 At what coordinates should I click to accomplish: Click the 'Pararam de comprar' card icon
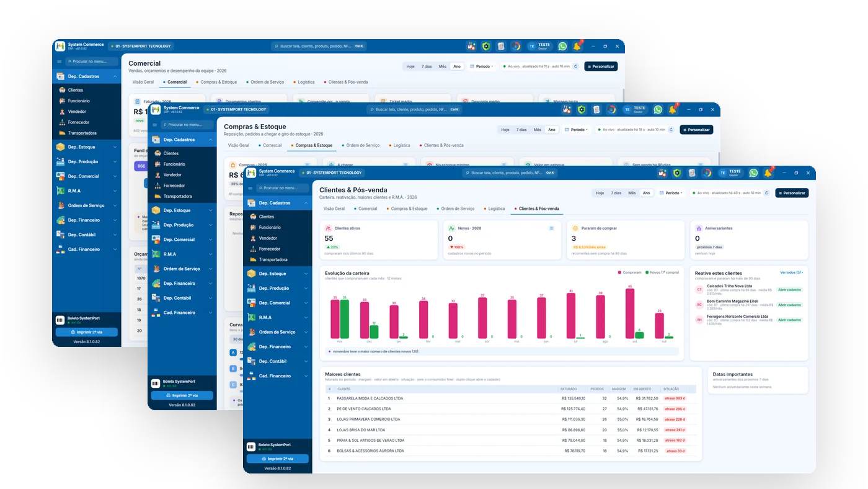click(x=575, y=228)
